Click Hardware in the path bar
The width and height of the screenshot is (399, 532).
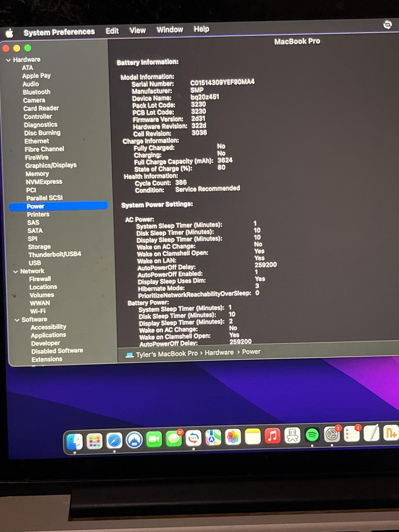click(x=219, y=353)
